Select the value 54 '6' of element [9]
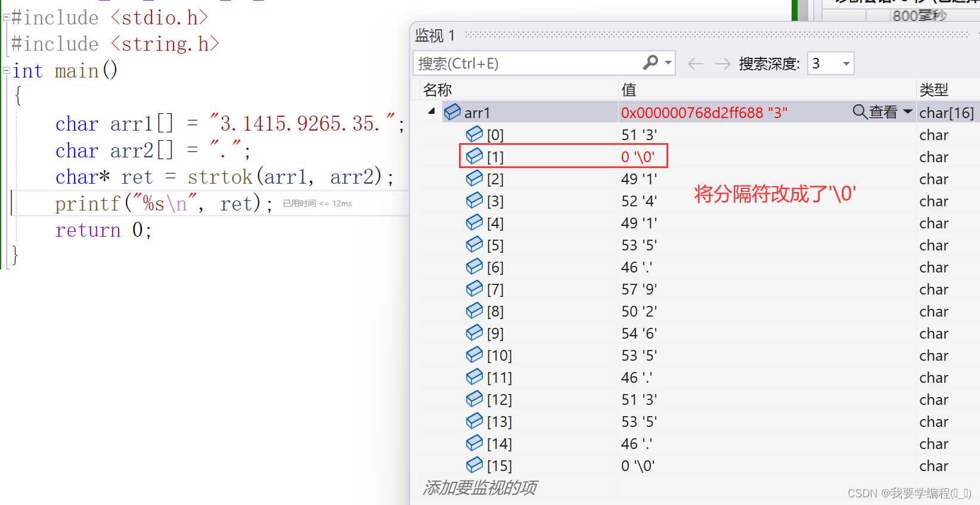 pos(639,333)
